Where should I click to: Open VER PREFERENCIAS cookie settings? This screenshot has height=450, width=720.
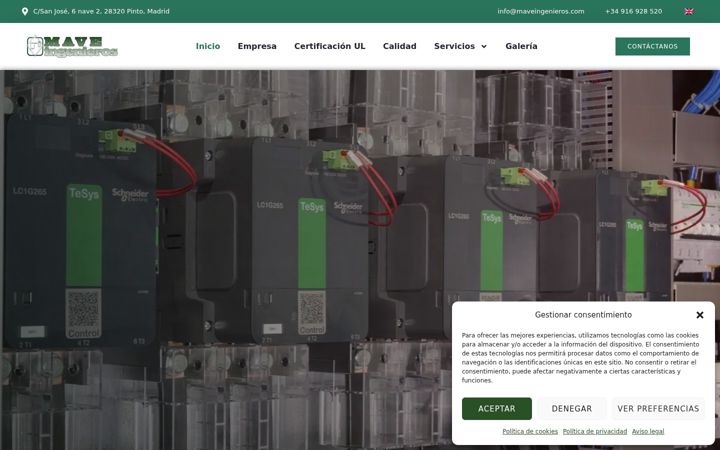658,409
